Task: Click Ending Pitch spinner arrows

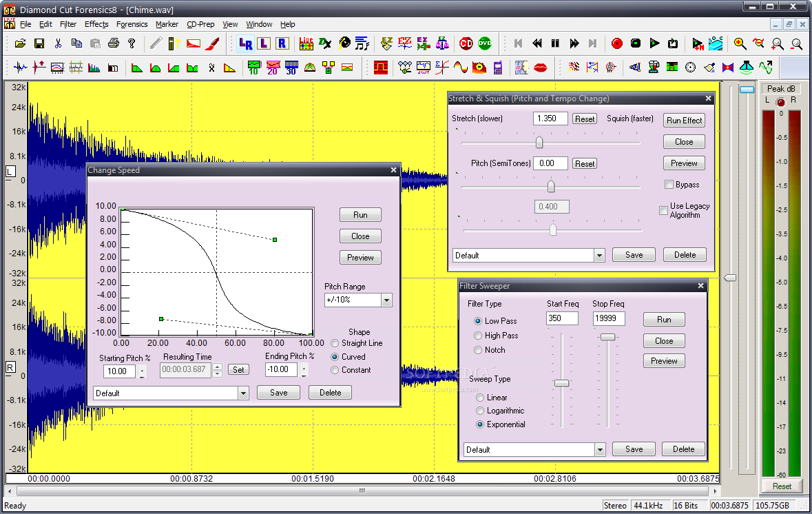Action: click(x=304, y=370)
